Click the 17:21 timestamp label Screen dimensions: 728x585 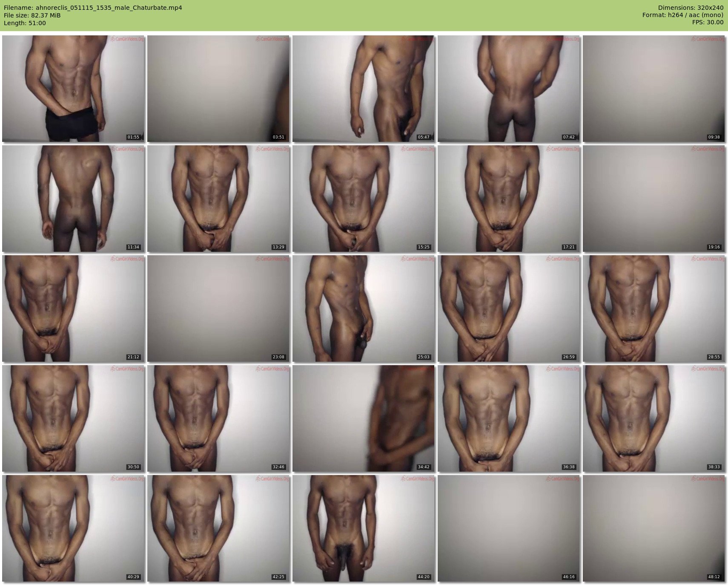tap(568, 247)
